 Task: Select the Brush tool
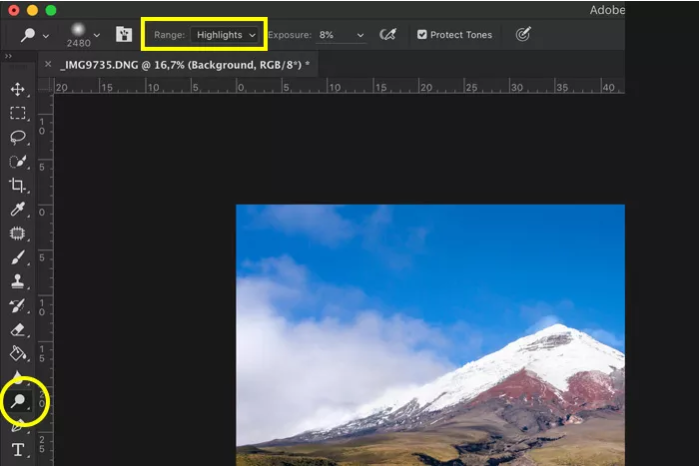[x=18, y=258]
